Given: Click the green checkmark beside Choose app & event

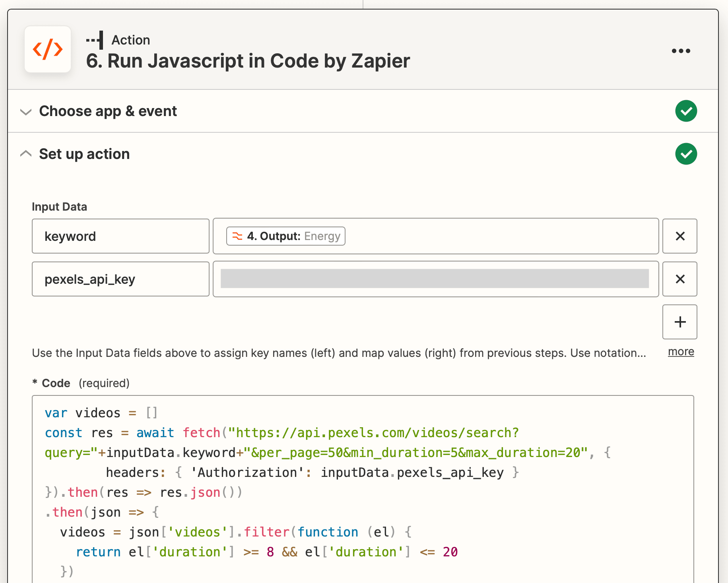Looking at the screenshot, I should coord(686,111).
